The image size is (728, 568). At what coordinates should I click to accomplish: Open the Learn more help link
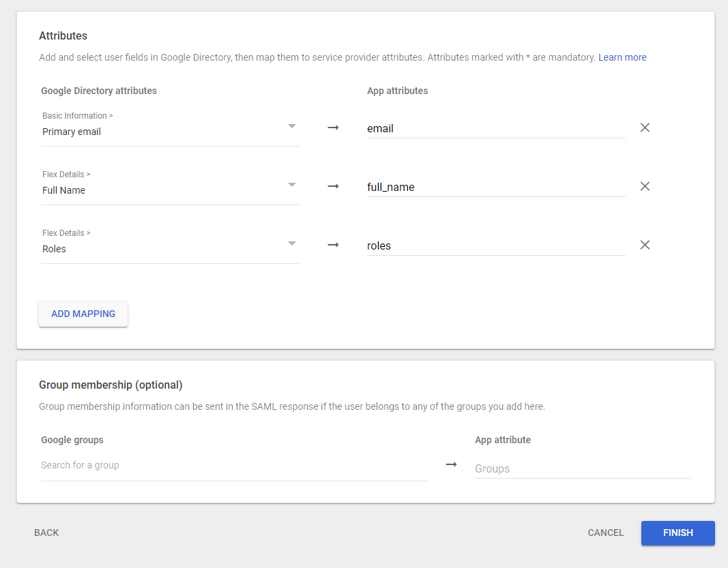[622, 57]
